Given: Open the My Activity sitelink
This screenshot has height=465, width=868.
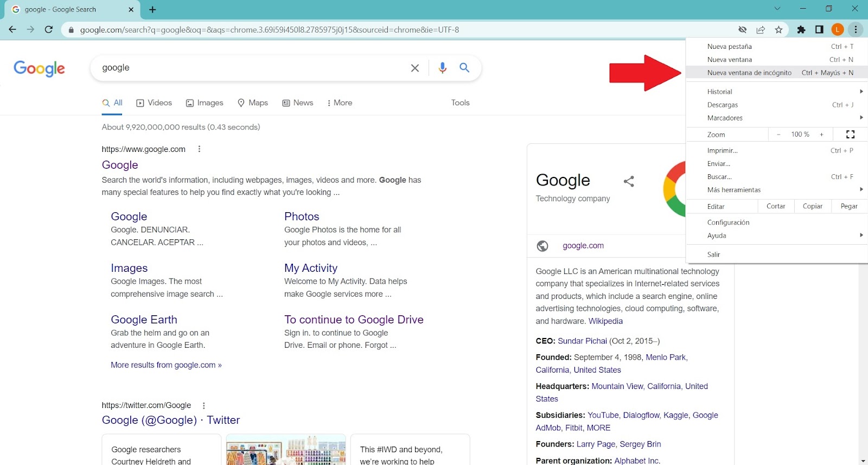Looking at the screenshot, I should click(x=311, y=268).
